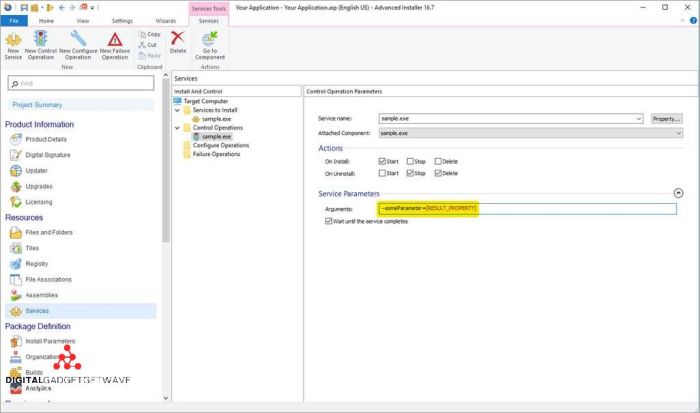Toggle On Install Start checkbox
This screenshot has height=413, width=700.
[382, 161]
